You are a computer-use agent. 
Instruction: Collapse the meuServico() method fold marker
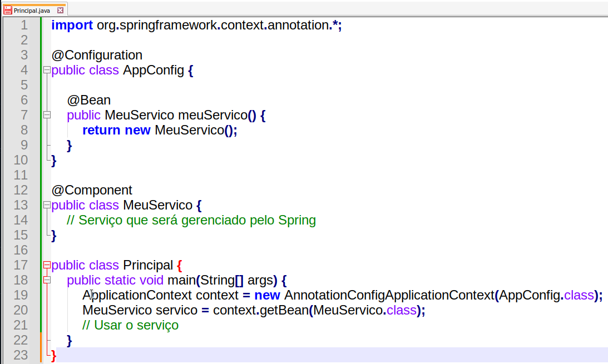47,115
